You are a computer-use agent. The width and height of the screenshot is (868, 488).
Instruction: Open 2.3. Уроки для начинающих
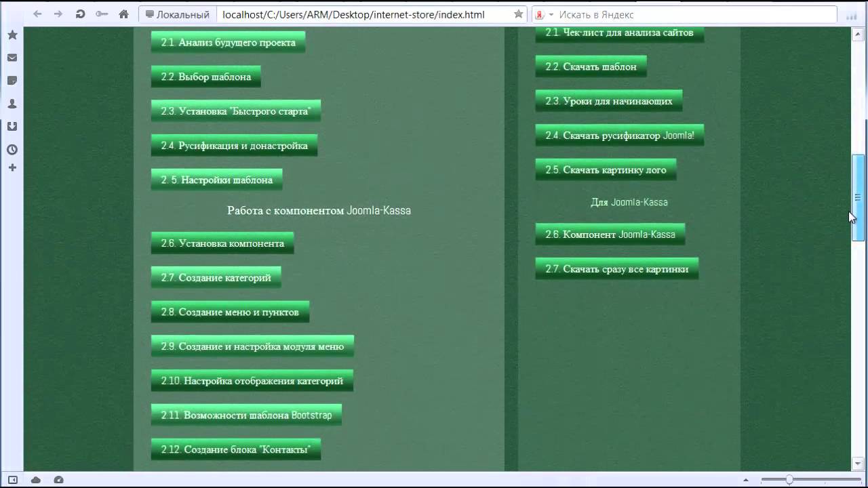click(x=609, y=101)
